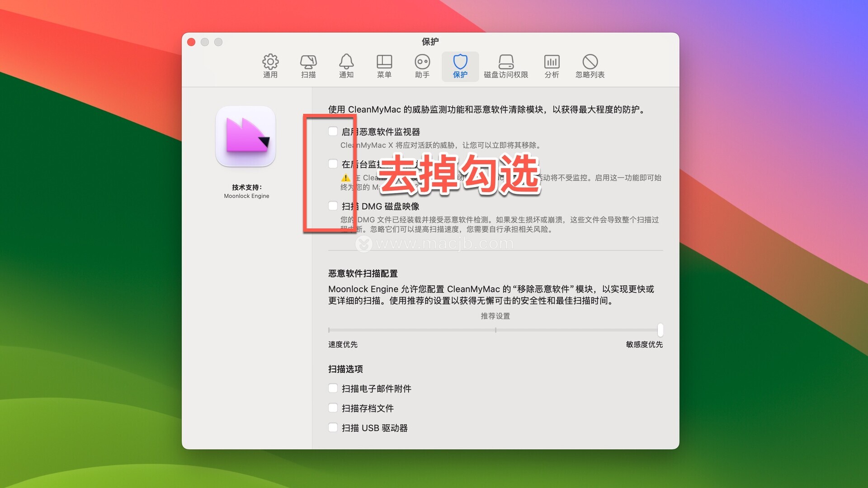This screenshot has width=868, height=488.
Task: Click the red close window button
Action: point(191,42)
